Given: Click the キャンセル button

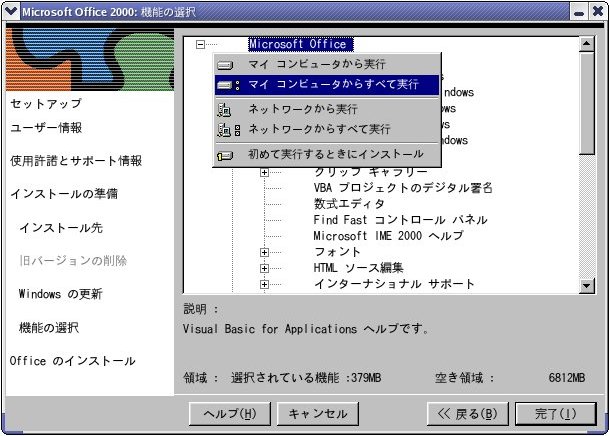Looking at the screenshot, I should click(x=318, y=414).
